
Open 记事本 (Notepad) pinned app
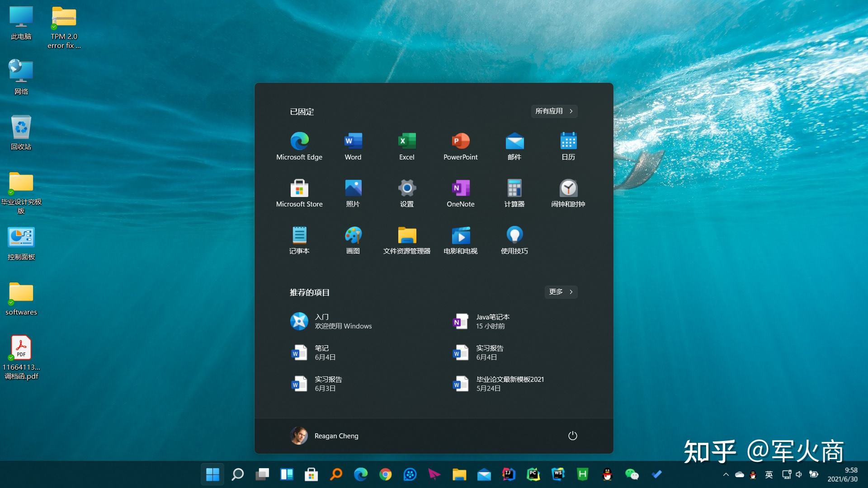[x=299, y=240]
